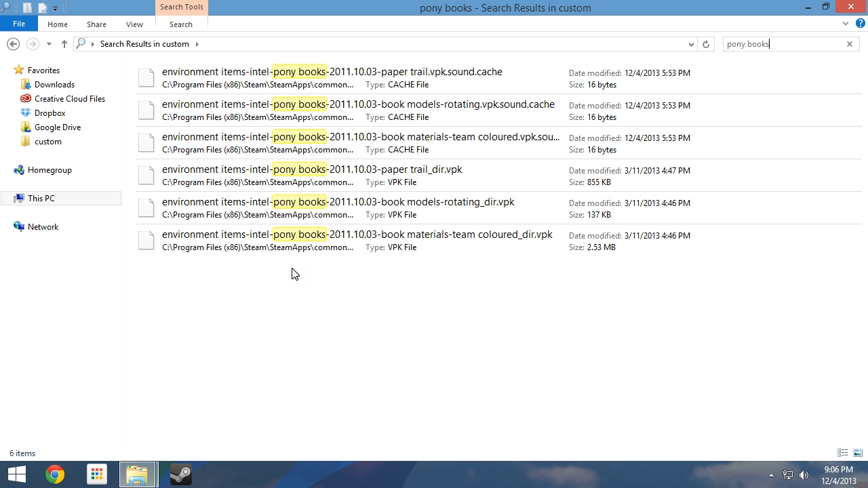
Task: Open the volume control in the system tray
Action: [x=804, y=475]
